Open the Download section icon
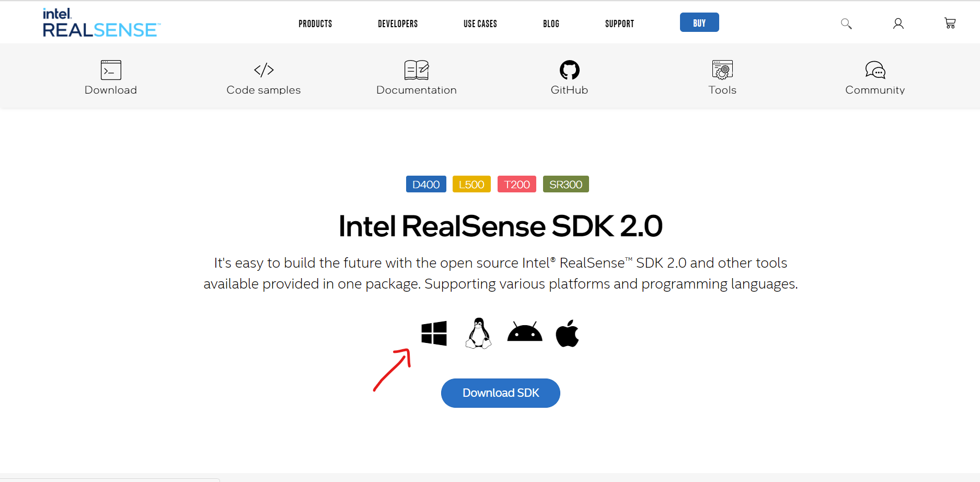 pos(110,70)
